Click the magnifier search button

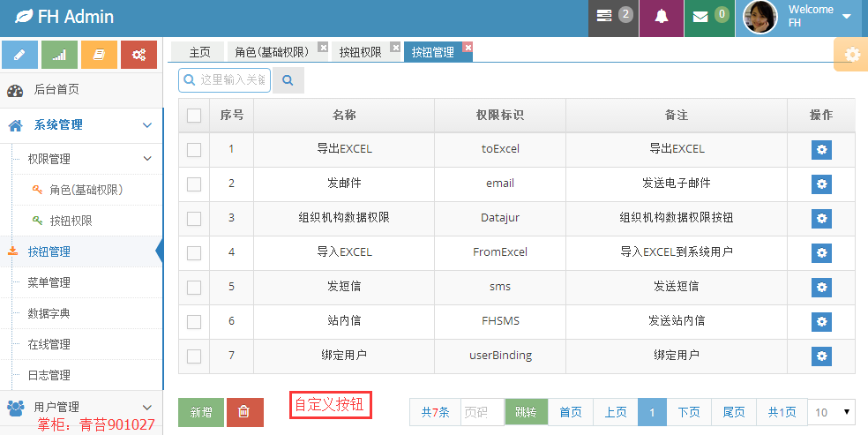[x=288, y=80]
